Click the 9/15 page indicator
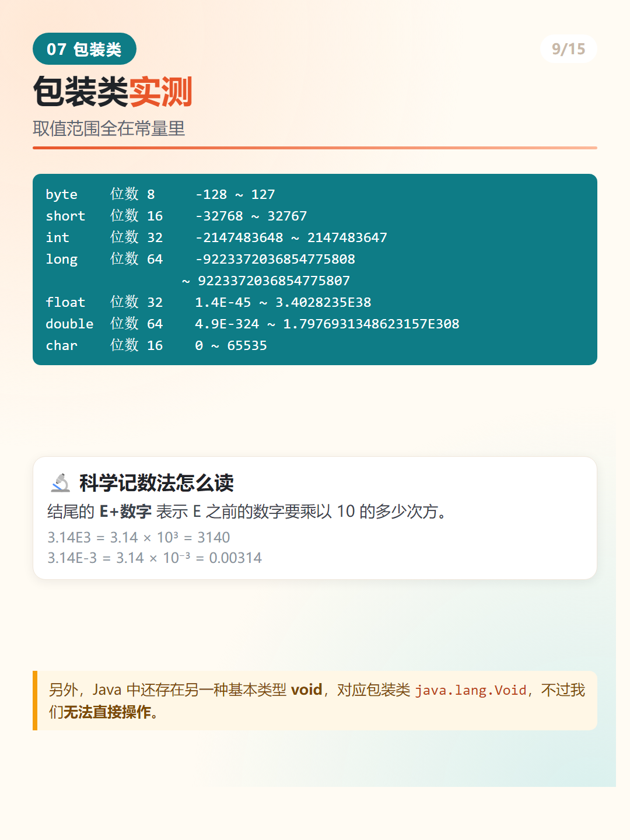 (569, 49)
